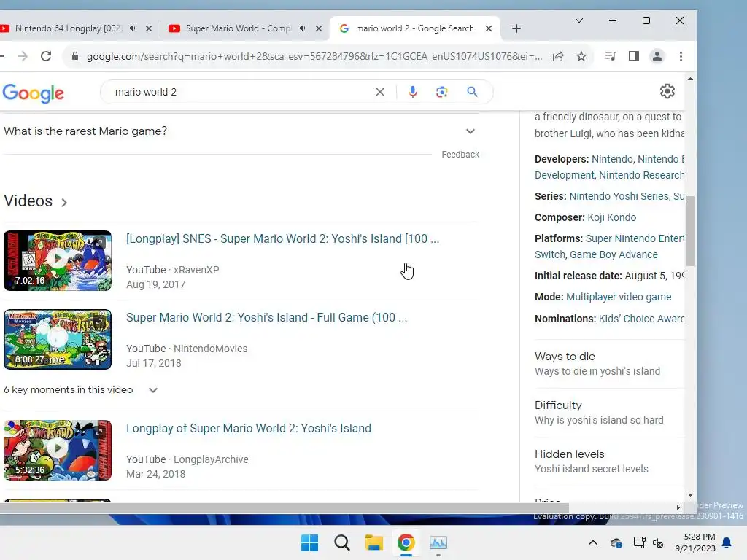The width and height of the screenshot is (747, 560).
Task: Open 'Ways to die' related search
Action: coord(609,363)
